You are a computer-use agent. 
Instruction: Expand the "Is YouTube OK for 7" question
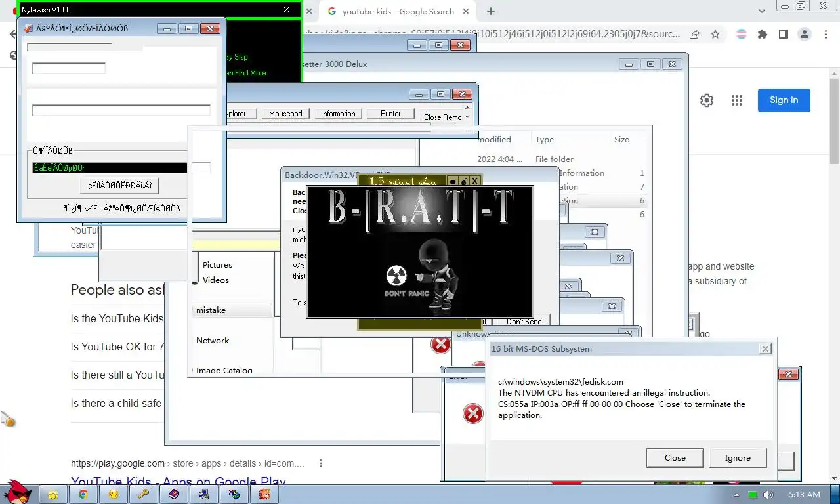click(x=117, y=346)
